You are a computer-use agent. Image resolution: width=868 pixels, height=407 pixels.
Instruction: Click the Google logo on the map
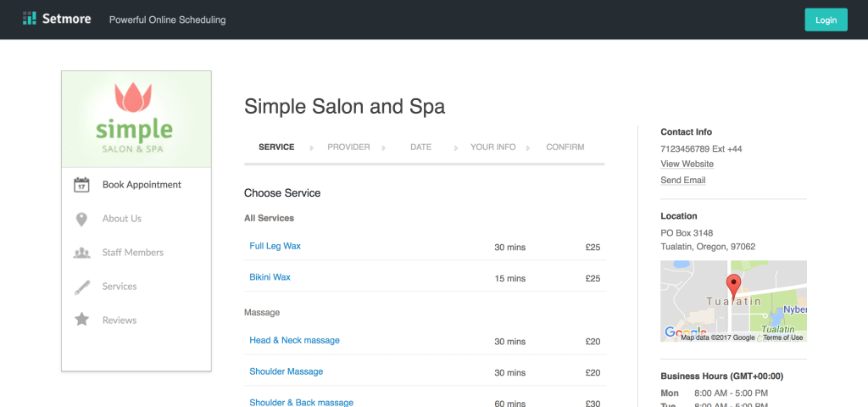pos(685,332)
